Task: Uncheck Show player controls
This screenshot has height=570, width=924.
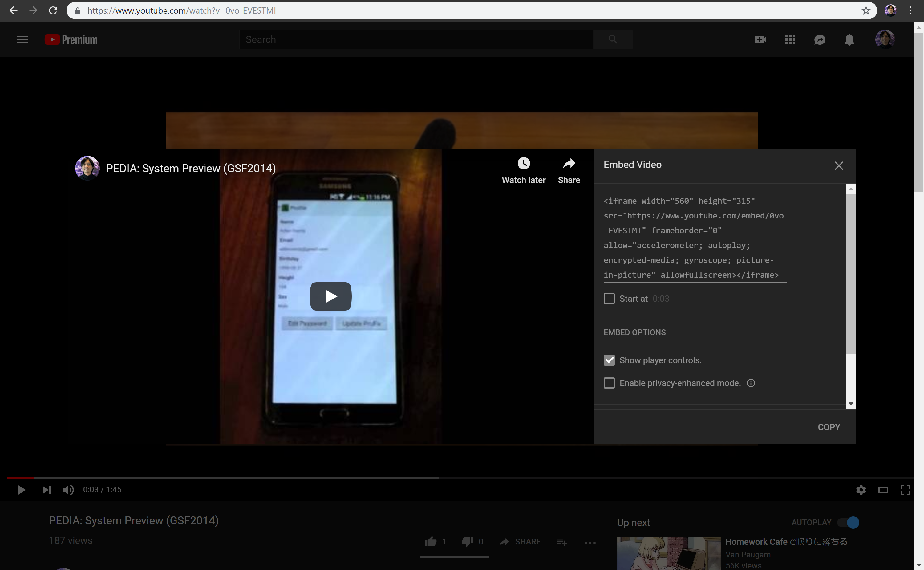Action: click(609, 360)
